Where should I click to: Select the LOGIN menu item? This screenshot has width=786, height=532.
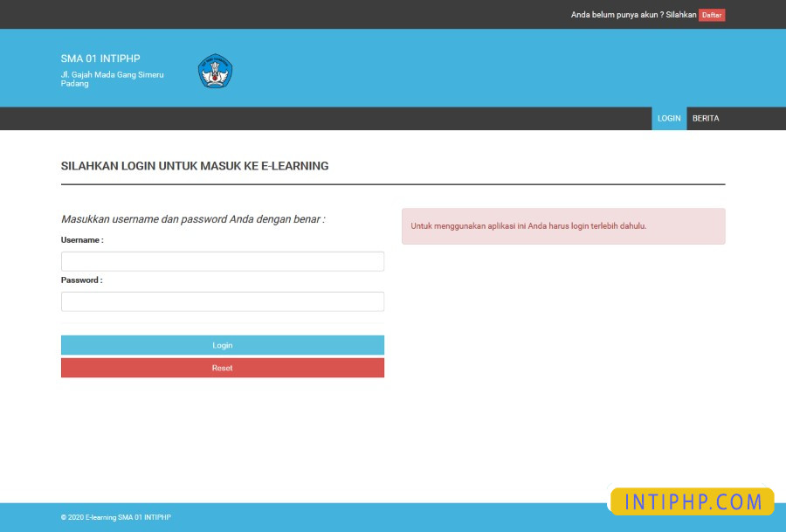tap(669, 118)
